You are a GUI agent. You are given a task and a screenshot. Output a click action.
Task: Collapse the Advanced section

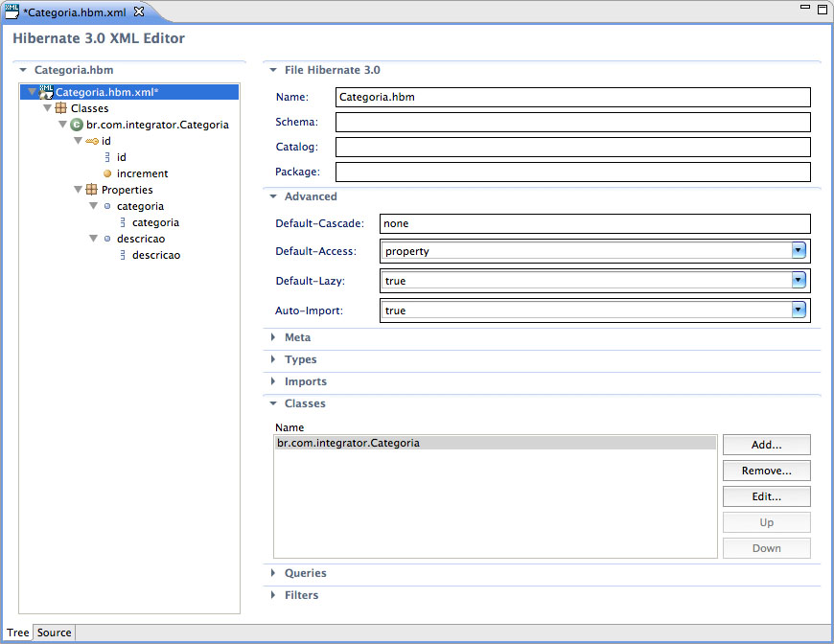pos(273,196)
